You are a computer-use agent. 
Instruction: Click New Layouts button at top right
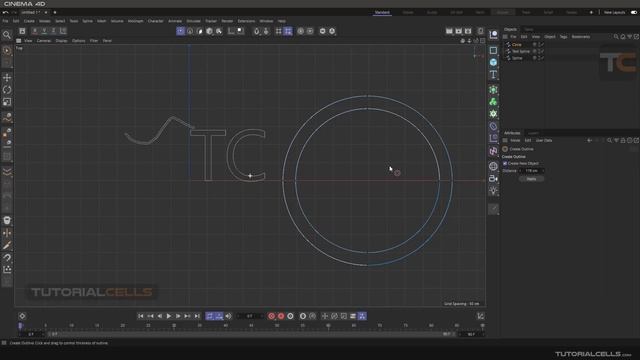pos(614,13)
